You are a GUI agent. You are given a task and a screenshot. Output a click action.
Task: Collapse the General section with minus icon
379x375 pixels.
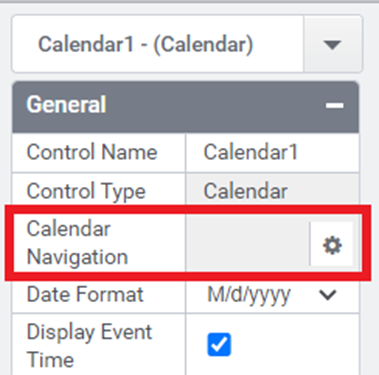[x=334, y=106]
